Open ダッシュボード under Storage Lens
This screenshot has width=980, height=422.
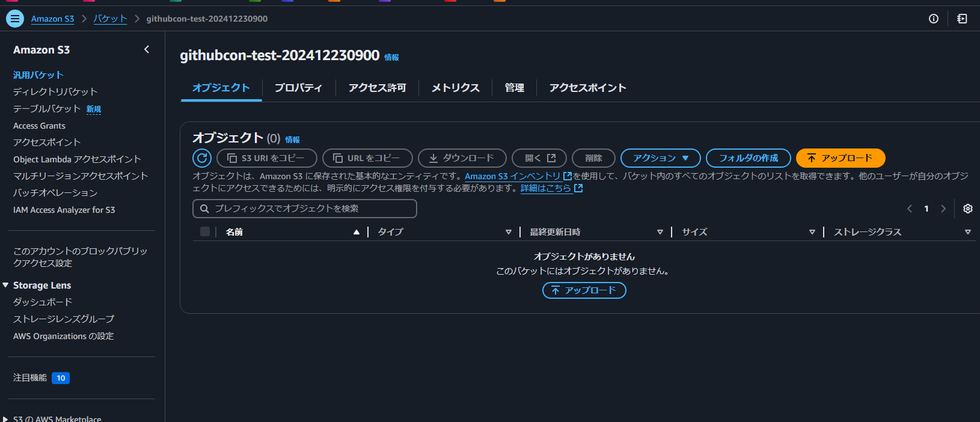[x=43, y=302]
